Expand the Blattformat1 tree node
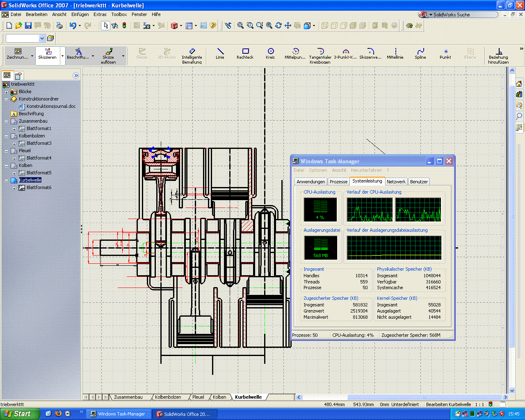The height and width of the screenshot is (420, 525). click(x=14, y=129)
